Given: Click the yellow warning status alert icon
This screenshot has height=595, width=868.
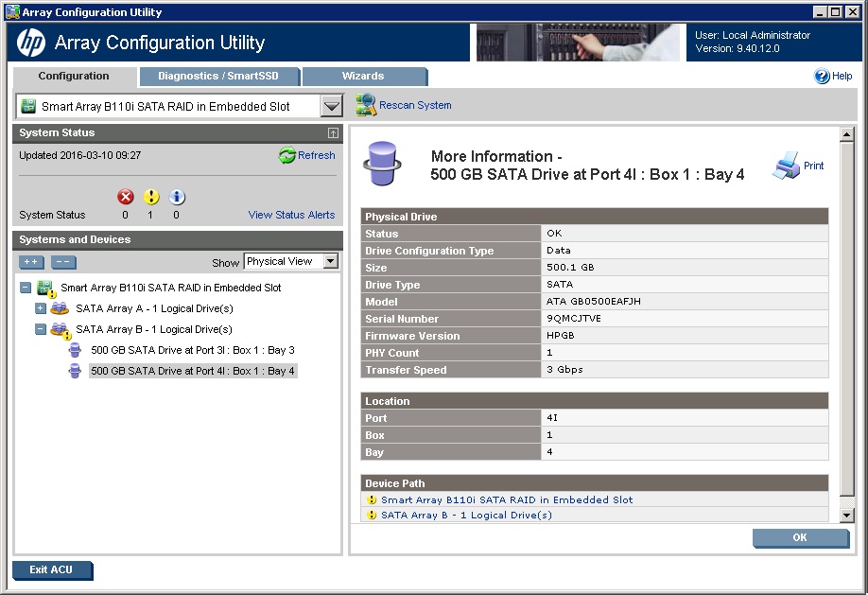Looking at the screenshot, I should tap(151, 197).
